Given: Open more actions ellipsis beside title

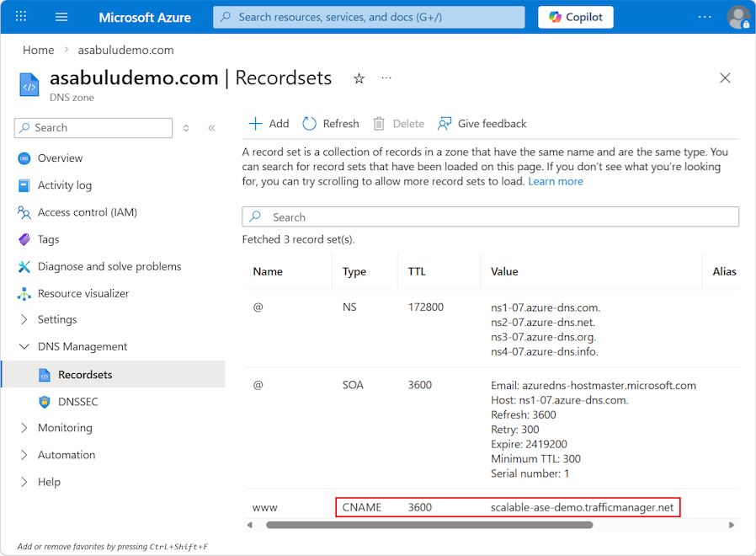Looking at the screenshot, I should pyautogui.click(x=386, y=78).
